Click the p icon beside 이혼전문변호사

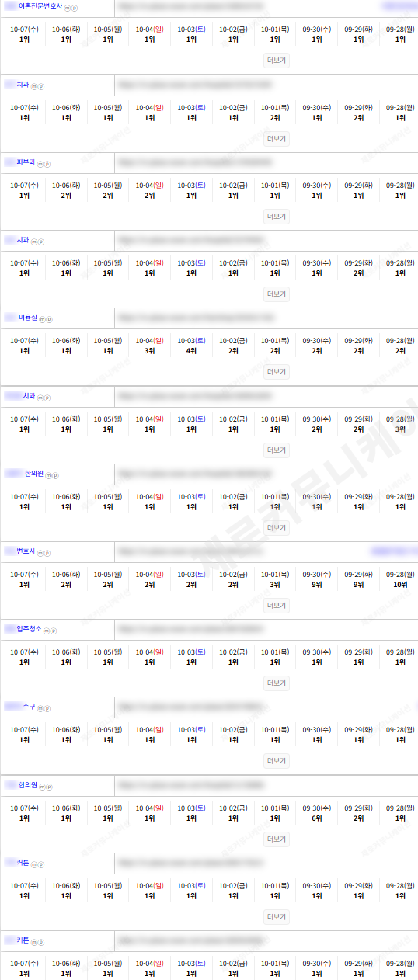pos(74,8)
